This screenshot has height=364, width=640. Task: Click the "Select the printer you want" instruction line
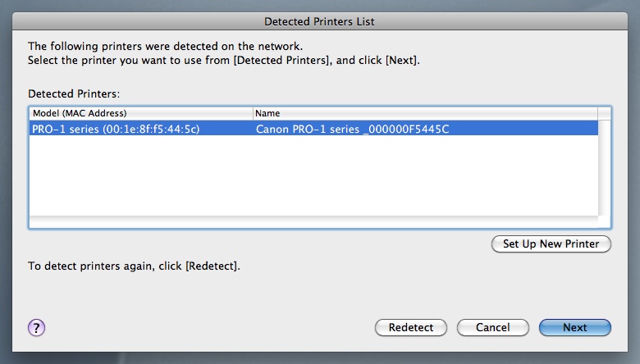[224, 61]
